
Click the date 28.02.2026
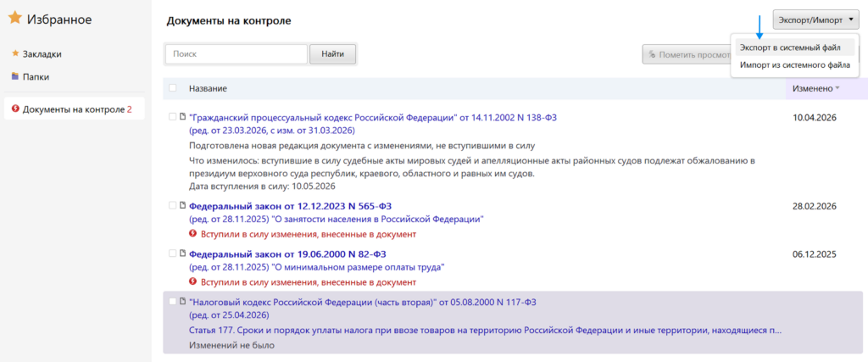coord(815,207)
